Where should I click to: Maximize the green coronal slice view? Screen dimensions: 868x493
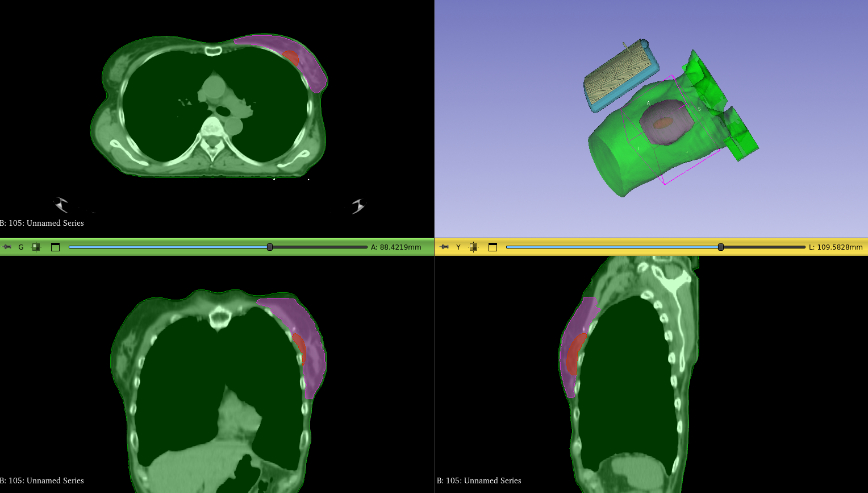(55, 247)
